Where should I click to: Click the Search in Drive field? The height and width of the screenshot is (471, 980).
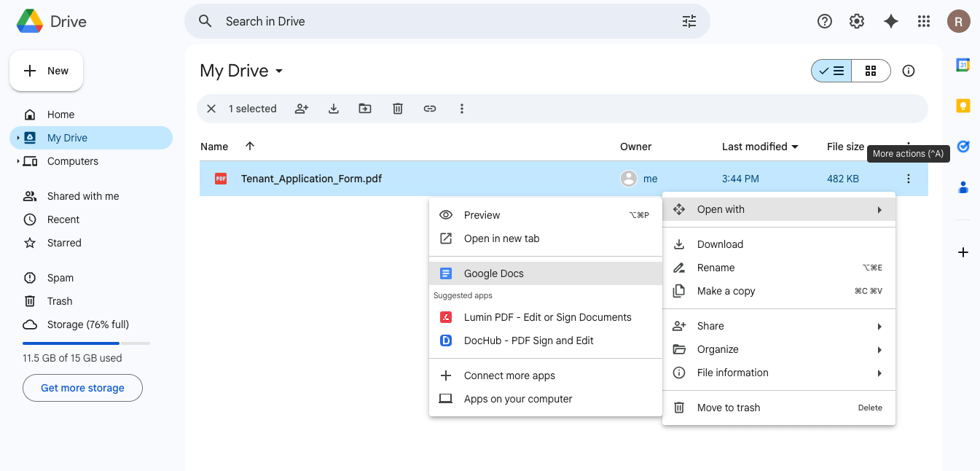point(447,21)
